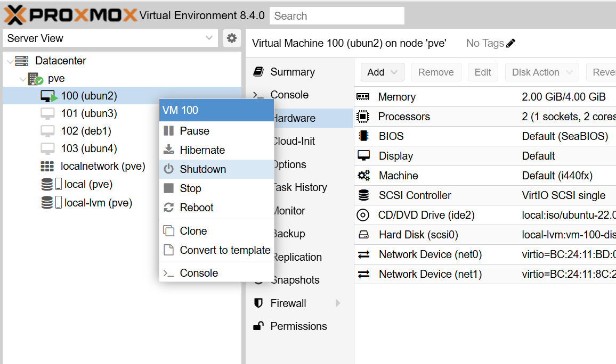
Task: Click the Search field in header
Action: tap(337, 16)
